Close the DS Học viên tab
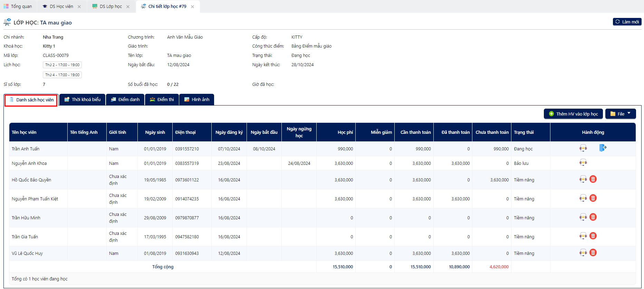 79,7
